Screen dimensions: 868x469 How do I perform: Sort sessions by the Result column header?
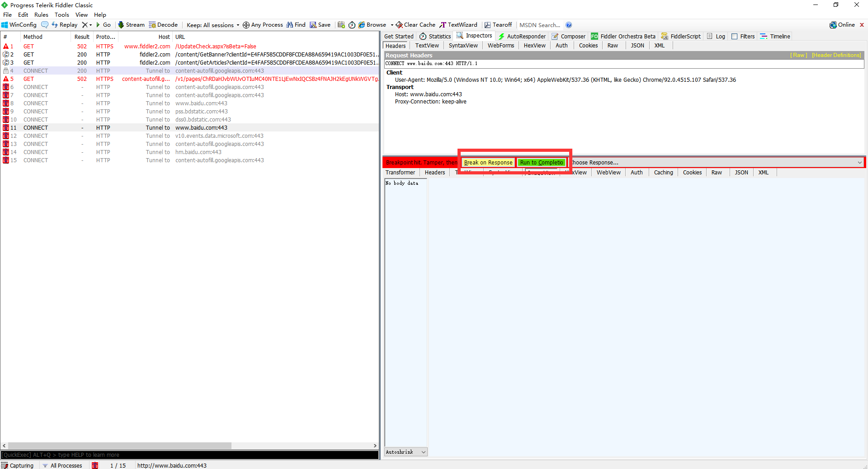[x=82, y=37]
